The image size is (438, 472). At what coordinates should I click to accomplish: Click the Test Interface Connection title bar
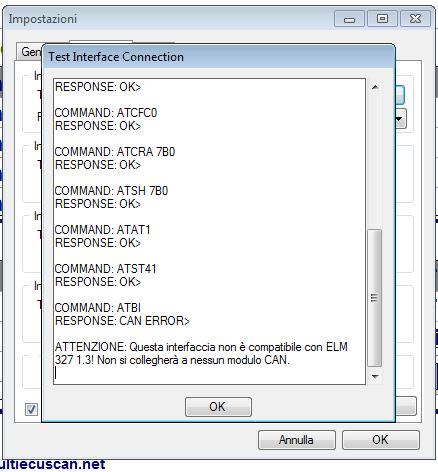pos(218,57)
